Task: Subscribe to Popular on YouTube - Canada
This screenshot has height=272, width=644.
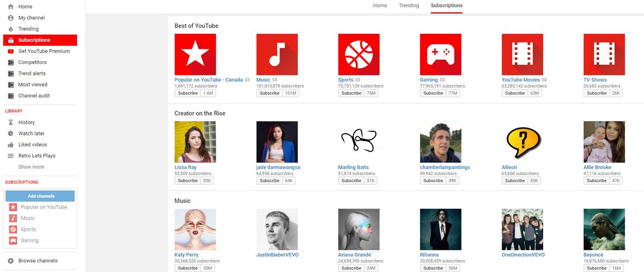Action: 188,93
